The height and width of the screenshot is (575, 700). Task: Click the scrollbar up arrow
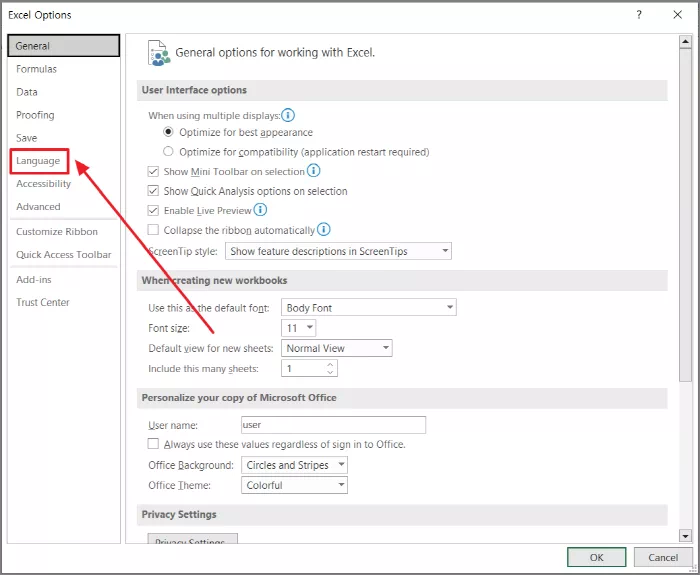pos(685,42)
